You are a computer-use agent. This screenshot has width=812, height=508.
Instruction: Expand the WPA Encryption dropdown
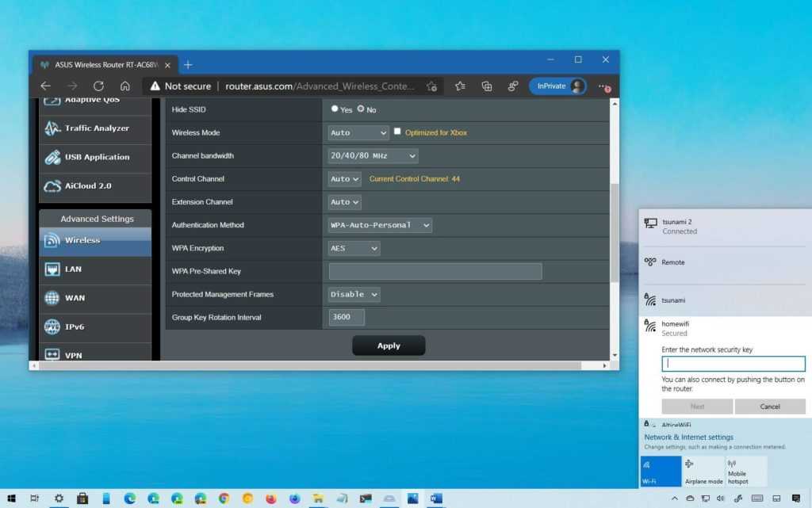[x=354, y=248]
